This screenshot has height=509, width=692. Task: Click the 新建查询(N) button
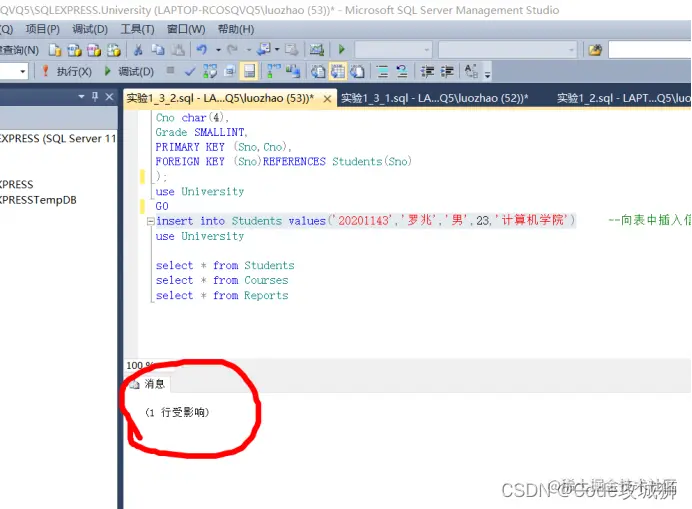pos(19,50)
